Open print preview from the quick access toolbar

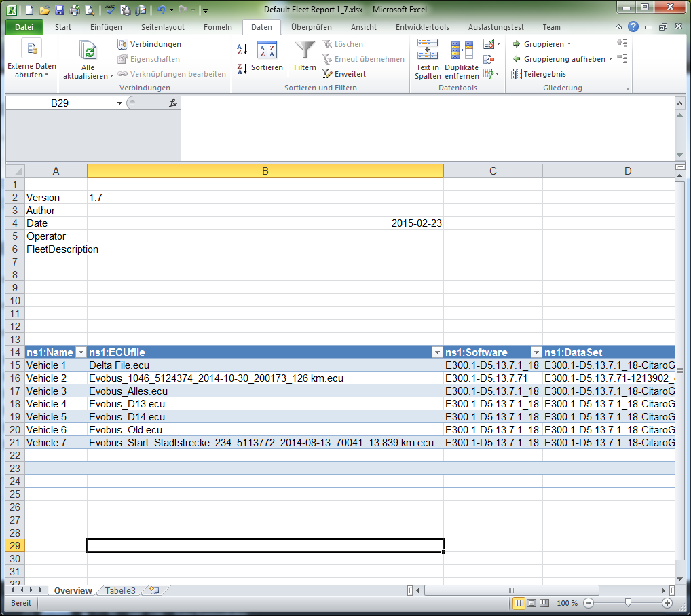90,10
